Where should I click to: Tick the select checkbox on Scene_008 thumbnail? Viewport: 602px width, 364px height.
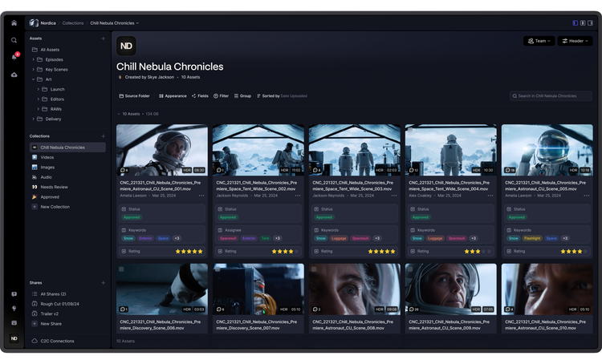click(314, 269)
